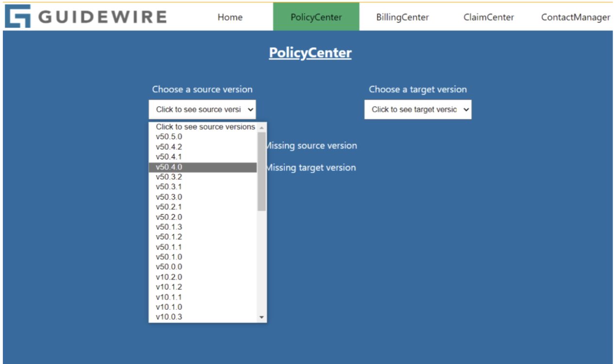
Task: Select source version v50.3.2
Action: click(203, 177)
